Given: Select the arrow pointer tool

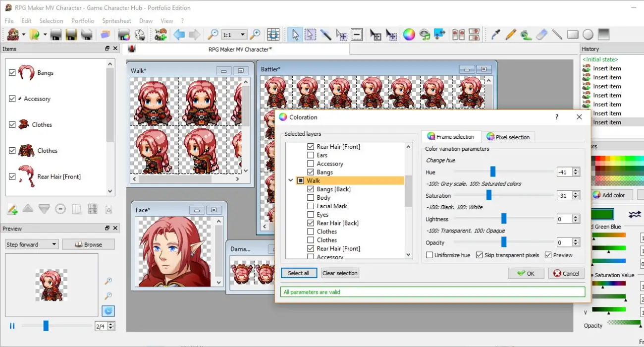Looking at the screenshot, I should pyautogui.click(x=295, y=34).
